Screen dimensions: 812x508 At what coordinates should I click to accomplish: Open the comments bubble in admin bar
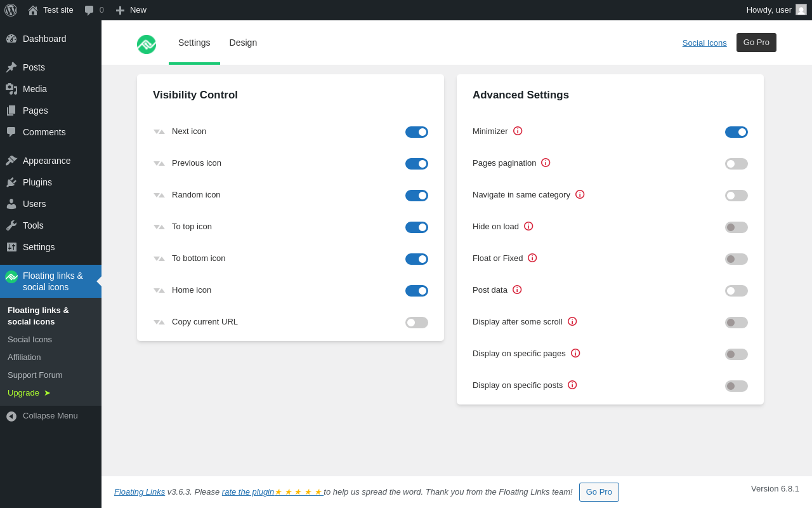pos(95,10)
